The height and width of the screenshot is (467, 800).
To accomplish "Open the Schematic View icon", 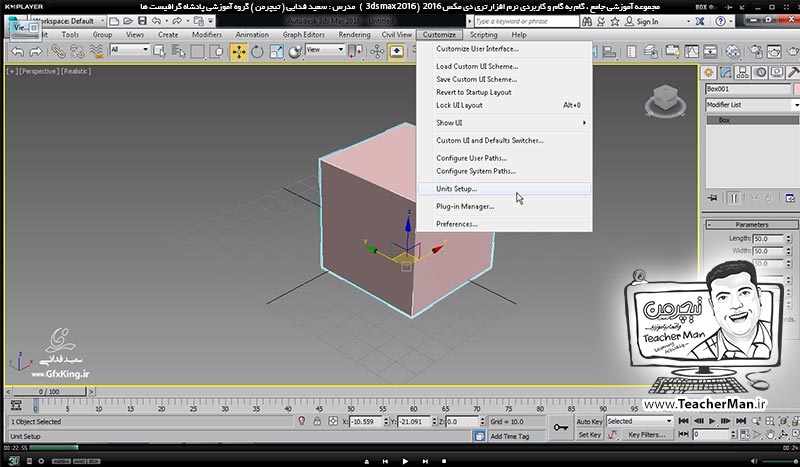I will click(710, 52).
